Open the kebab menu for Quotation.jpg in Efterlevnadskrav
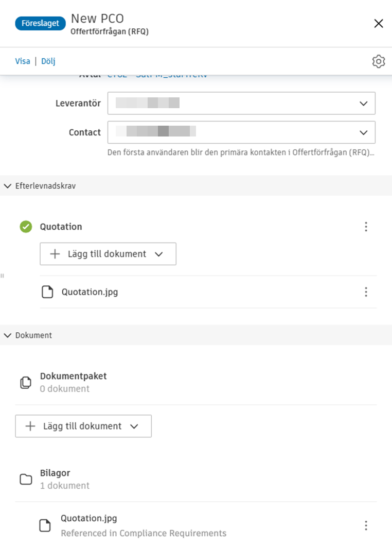 tap(366, 292)
